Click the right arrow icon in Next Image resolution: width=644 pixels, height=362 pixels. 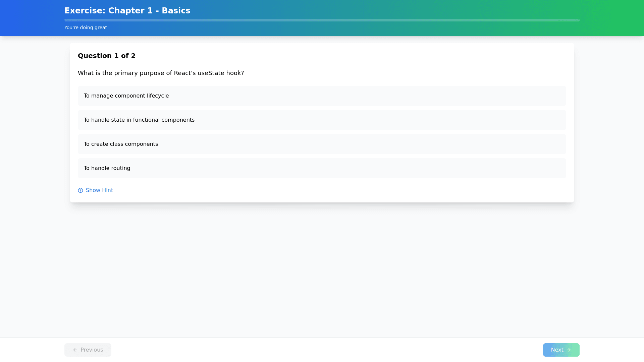569,350
